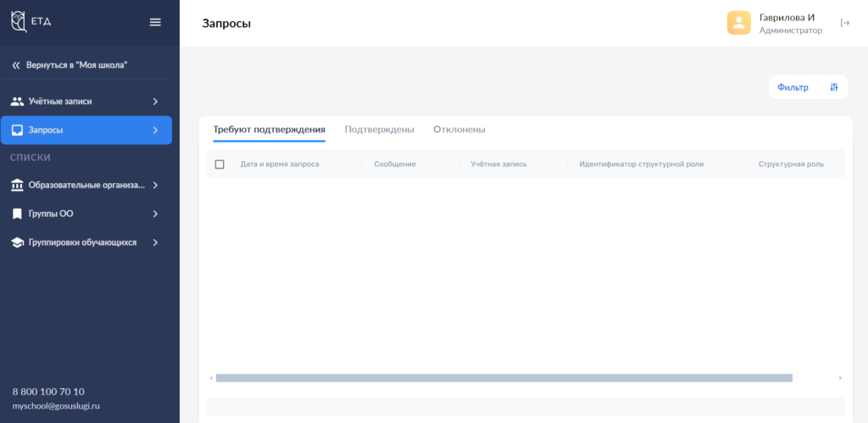The image size is (868, 423).
Task: Expand the Учётные записи chevron
Action: (155, 102)
